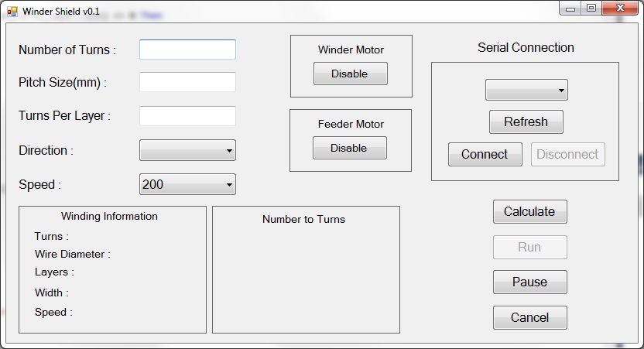
Task: Click the greyed-out Disconnect button
Action: click(568, 155)
